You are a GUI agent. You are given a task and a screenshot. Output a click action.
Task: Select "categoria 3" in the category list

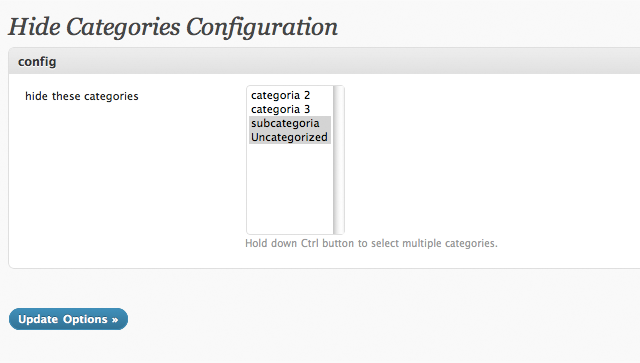click(290, 109)
